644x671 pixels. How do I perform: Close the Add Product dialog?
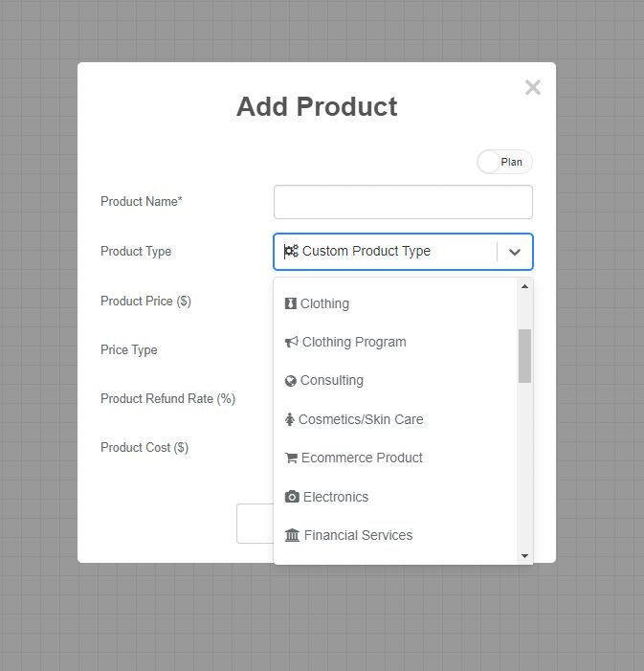click(x=533, y=88)
